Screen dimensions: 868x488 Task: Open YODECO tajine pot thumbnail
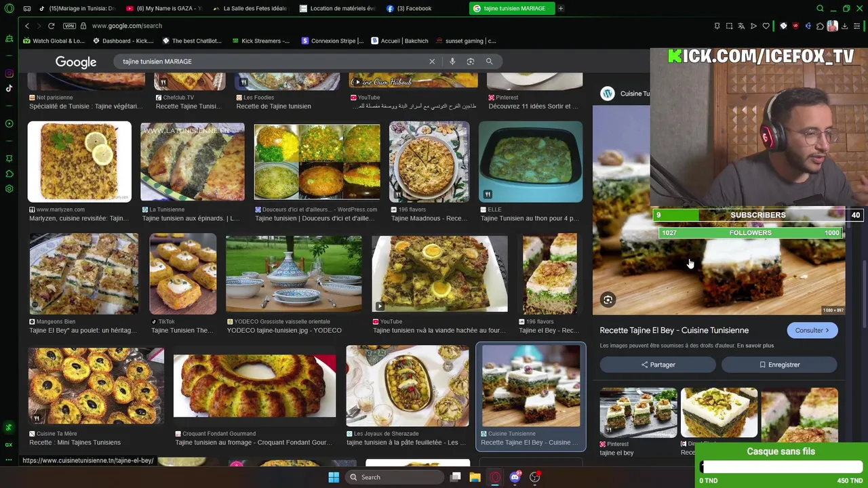[294, 274]
